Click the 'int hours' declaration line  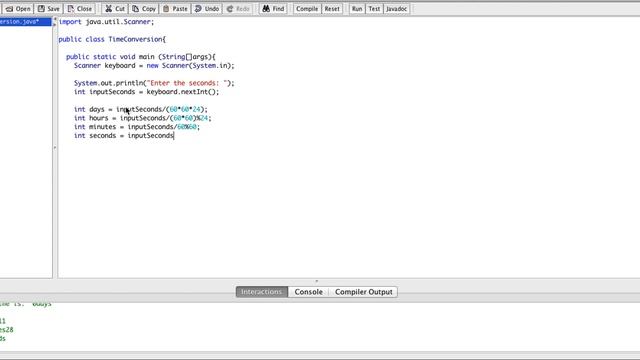(142, 118)
